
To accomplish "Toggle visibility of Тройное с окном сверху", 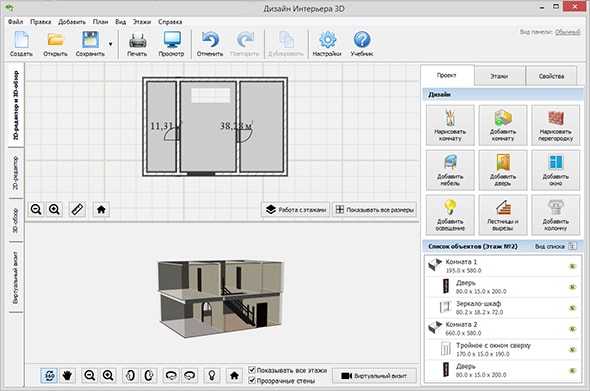I will point(572,350).
